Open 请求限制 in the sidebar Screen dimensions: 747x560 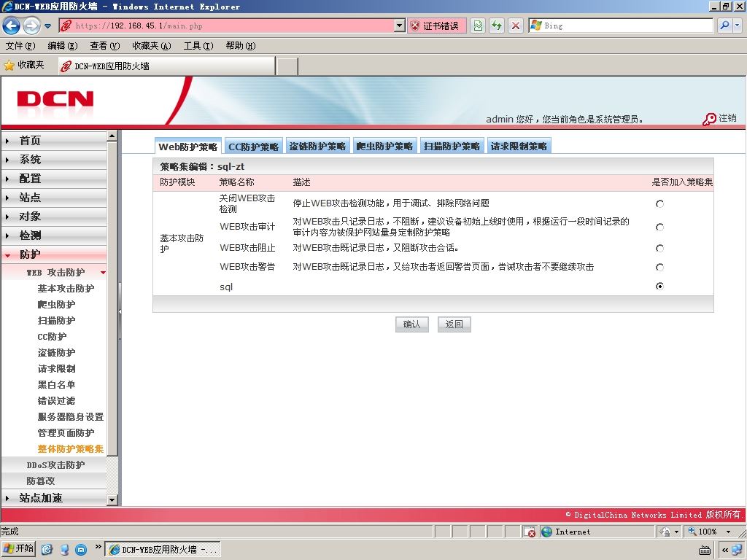click(56, 368)
